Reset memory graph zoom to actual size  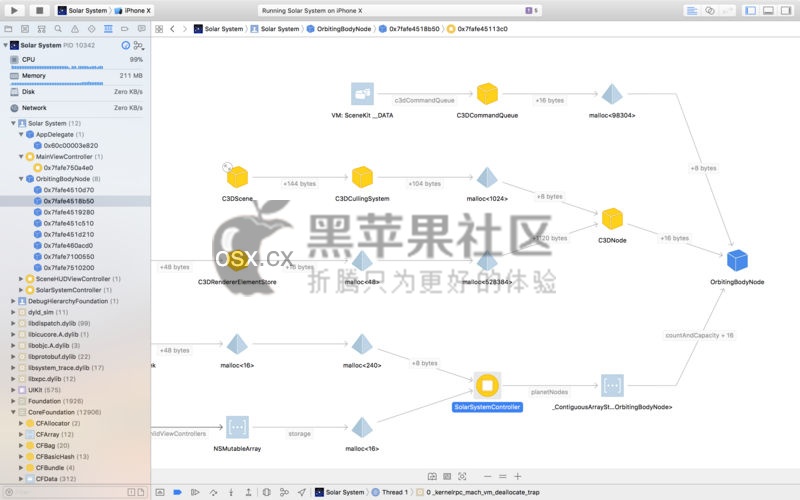click(503, 477)
